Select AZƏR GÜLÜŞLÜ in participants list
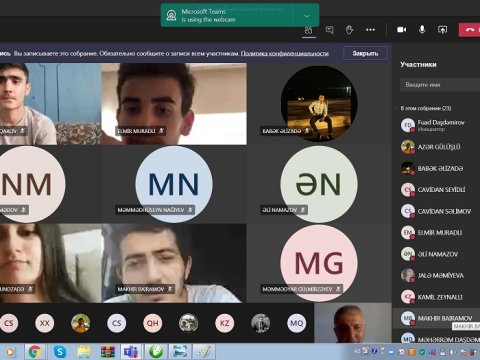 440,147
